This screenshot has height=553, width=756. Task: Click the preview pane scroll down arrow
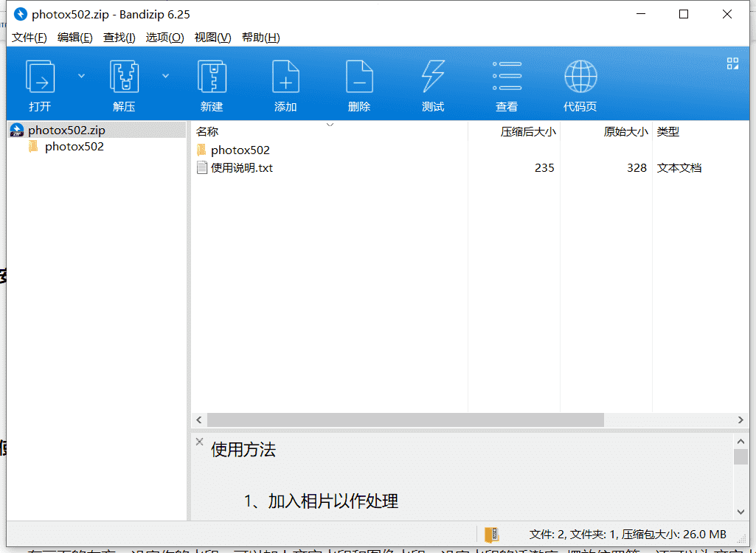tap(741, 512)
